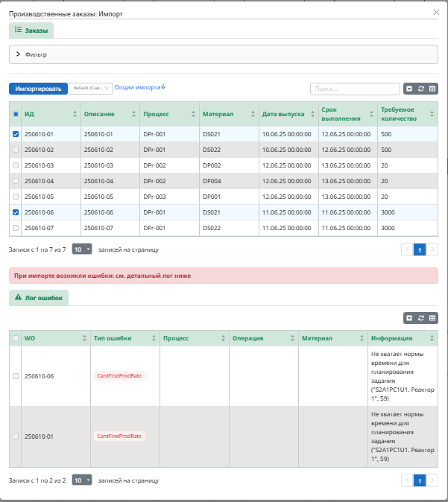Uncheck order 250610-01 checkbox
The height and width of the screenshot is (502, 448).
(16, 134)
